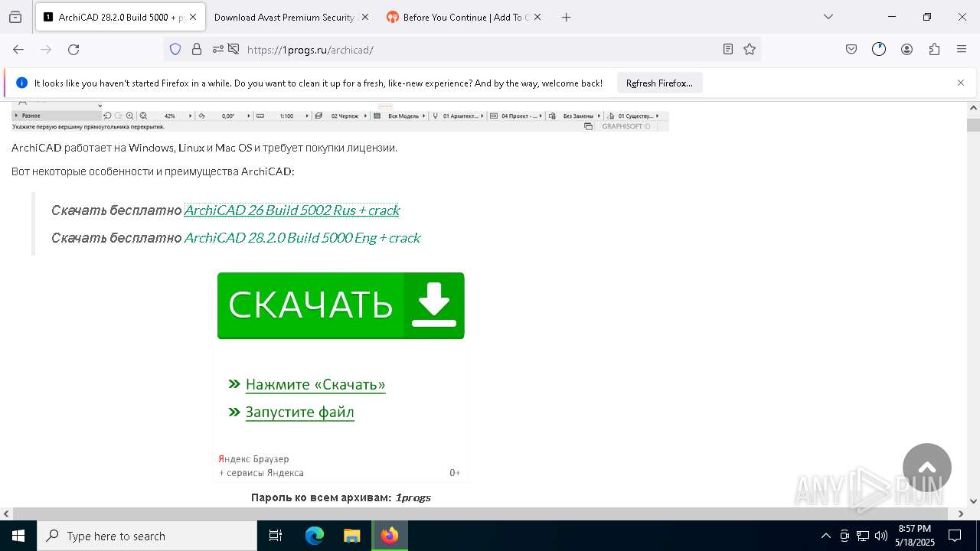Open the permissions icon in the address bar
The image size is (980, 551).
[x=218, y=49]
